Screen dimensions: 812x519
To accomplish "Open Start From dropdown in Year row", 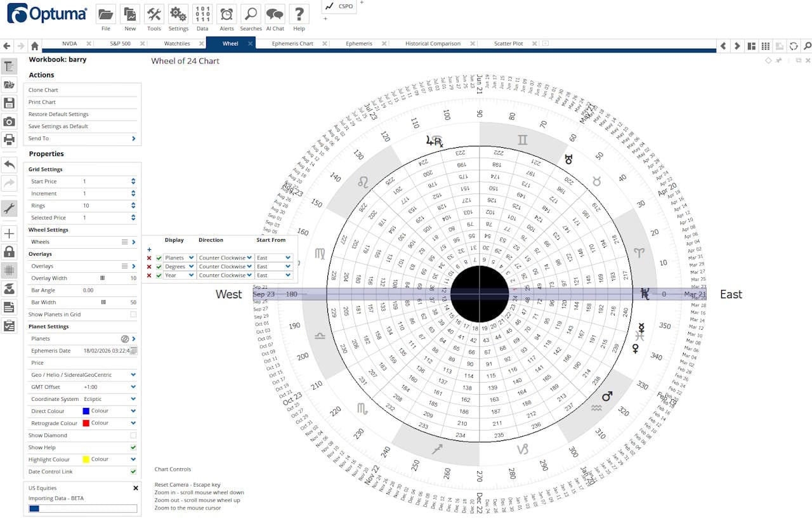I will coord(273,275).
